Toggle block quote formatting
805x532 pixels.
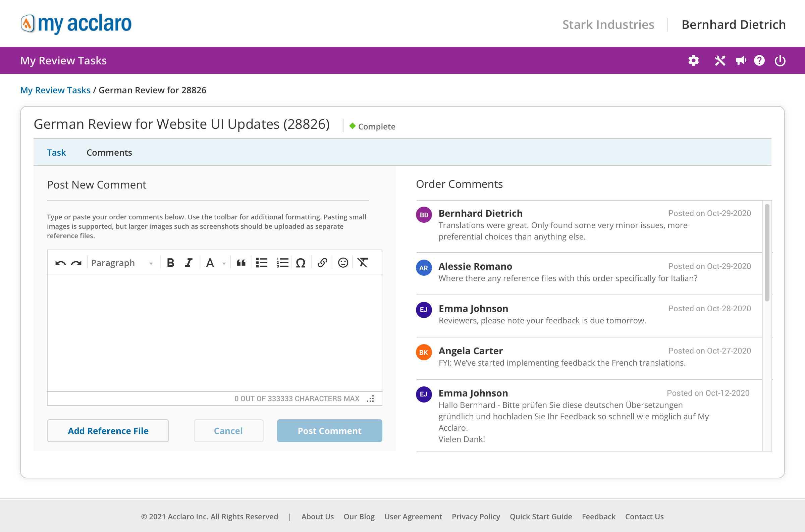[x=241, y=263]
